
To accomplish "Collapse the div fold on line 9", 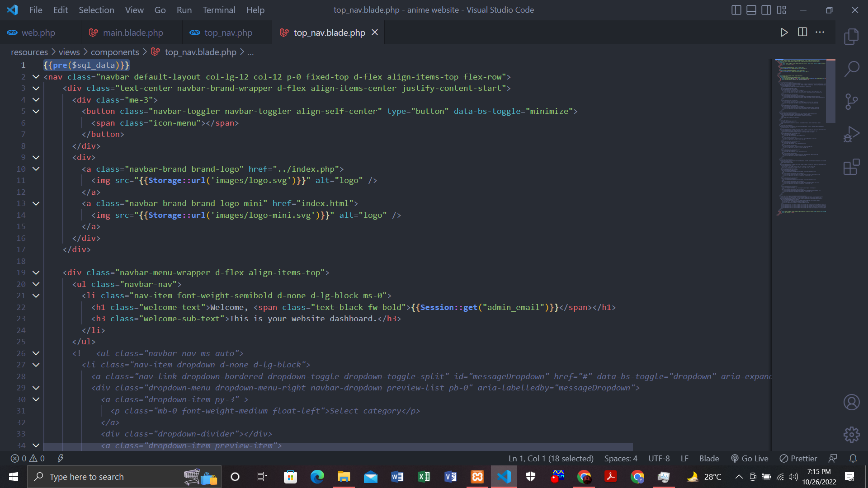I will [36, 157].
